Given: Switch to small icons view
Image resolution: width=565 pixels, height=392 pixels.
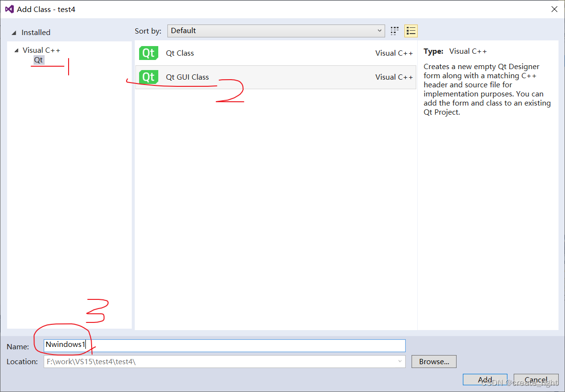Looking at the screenshot, I should click(395, 31).
